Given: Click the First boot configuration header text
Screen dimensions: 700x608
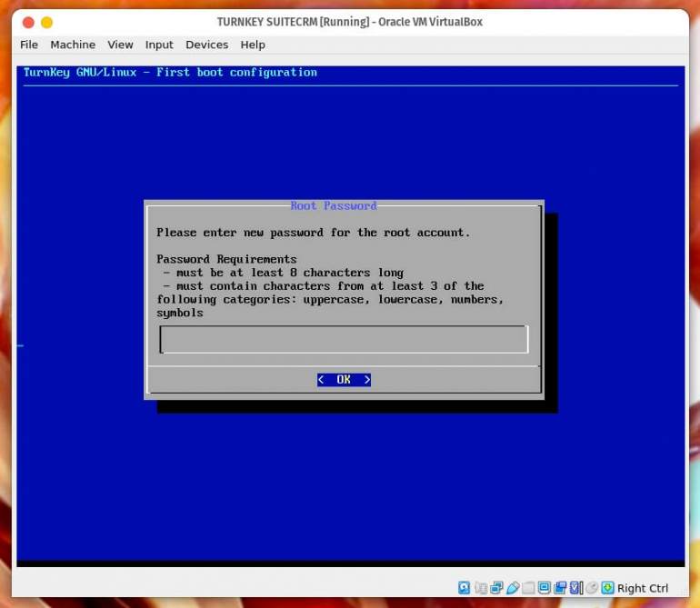Looking at the screenshot, I should [236, 73].
